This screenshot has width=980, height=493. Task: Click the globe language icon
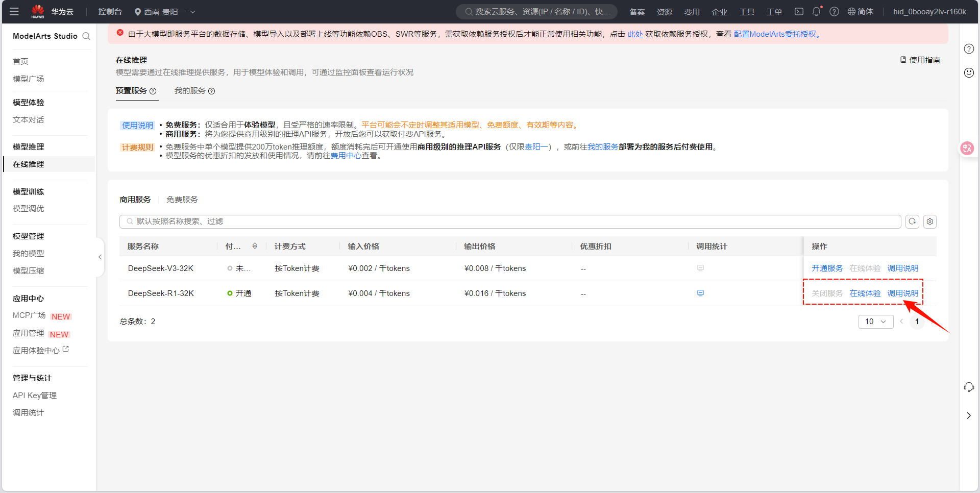point(851,11)
